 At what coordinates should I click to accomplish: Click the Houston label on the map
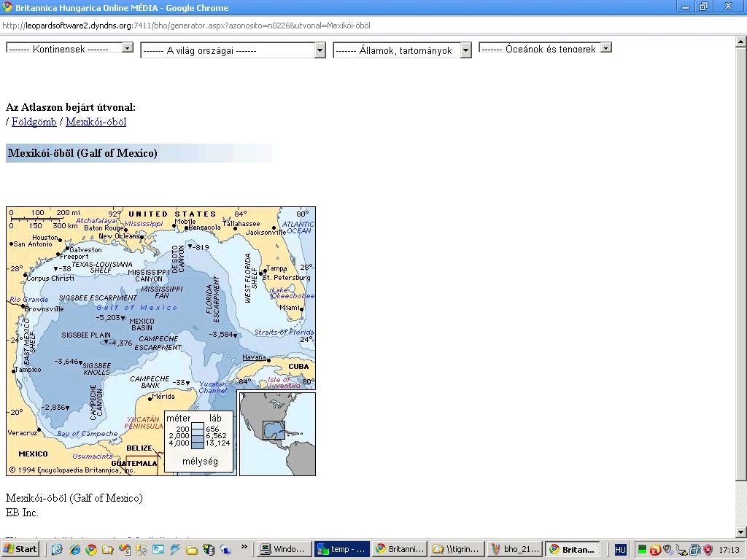tap(44, 237)
